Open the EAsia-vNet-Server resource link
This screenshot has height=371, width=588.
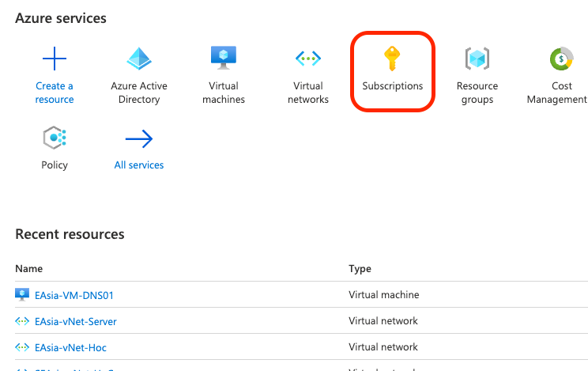click(x=76, y=322)
